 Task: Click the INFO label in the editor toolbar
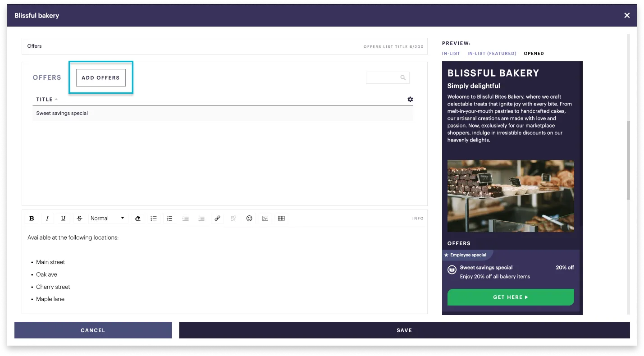coord(418,219)
